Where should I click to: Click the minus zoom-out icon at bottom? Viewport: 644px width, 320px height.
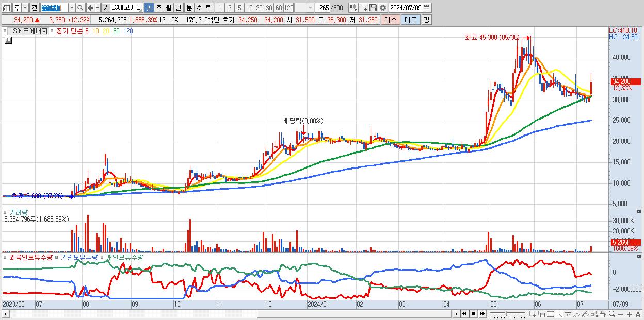click(x=620, y=314)
